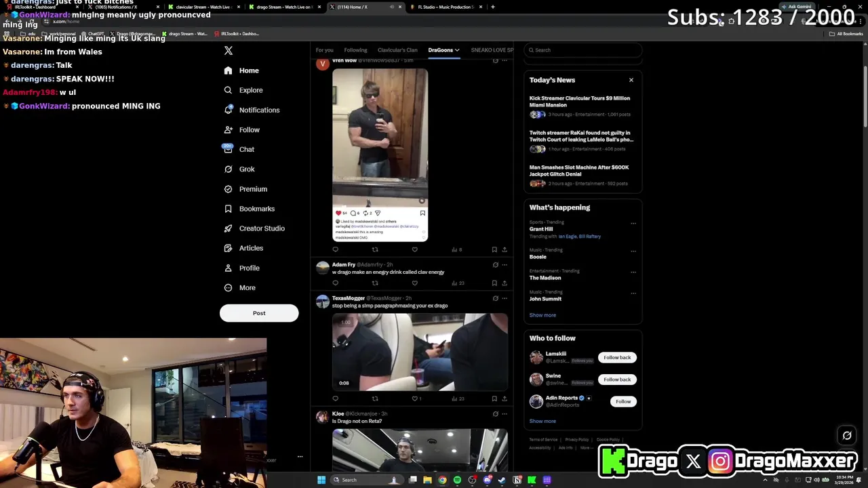Open Premium in sidebar
Image resolution: width=868 pixels, height=488 pixels.
[x=245, y=189]
